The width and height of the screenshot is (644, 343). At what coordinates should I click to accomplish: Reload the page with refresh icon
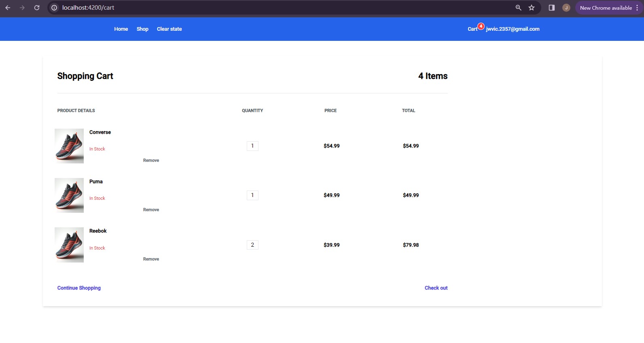pyautogui.click(x=37, y=8)
